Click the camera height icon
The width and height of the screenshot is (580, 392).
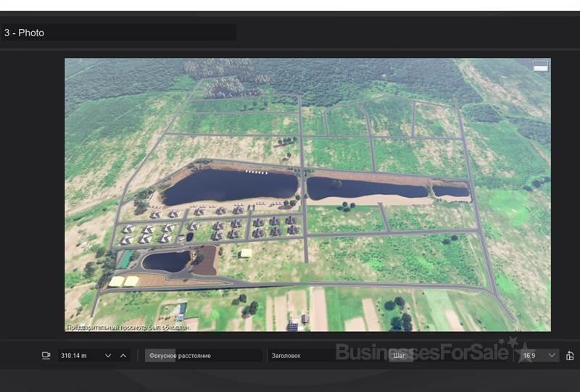pyautogui.click(x=46, y=356)
